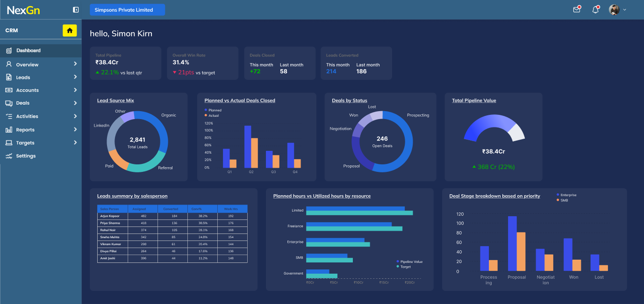Open the profile dropdown arrow
This screenshot has width=644, height=304.
pyautogui.click(x=625, y=10)
